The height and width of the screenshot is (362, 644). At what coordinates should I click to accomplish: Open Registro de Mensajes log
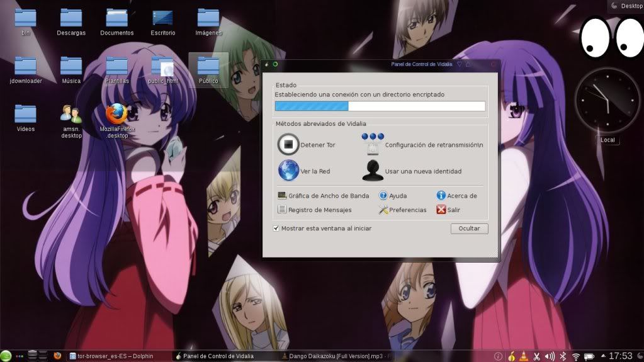pos(315,210)
